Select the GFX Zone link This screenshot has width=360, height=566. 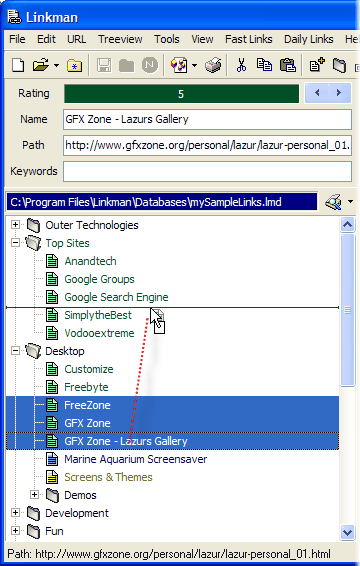pos(87,423)
